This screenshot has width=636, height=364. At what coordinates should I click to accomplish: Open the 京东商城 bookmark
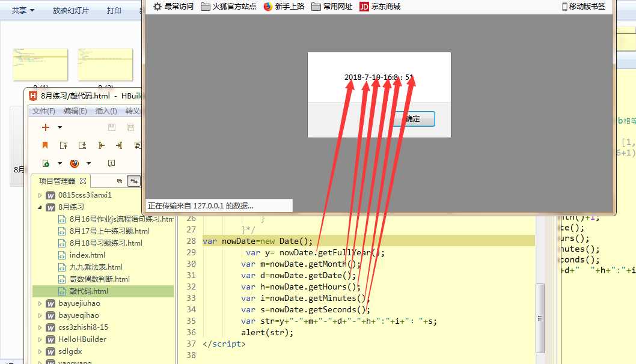[x=380, y=7]
